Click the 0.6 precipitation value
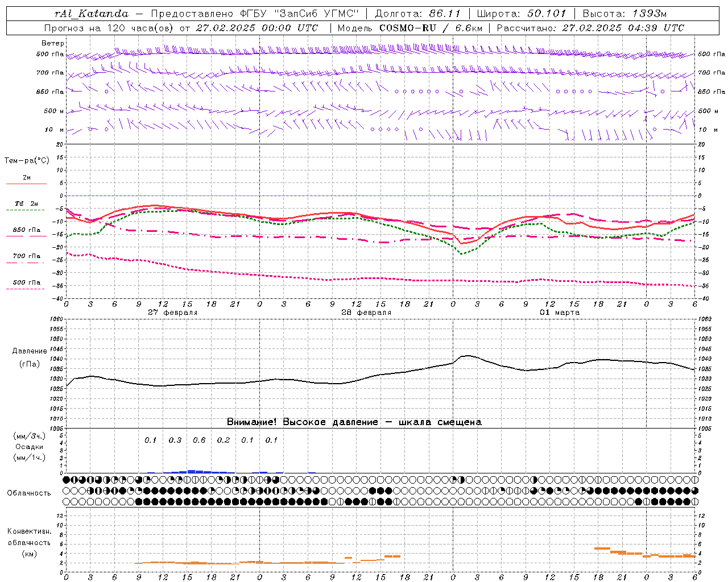This screenshot has height=582, width=728. [199, 440]
